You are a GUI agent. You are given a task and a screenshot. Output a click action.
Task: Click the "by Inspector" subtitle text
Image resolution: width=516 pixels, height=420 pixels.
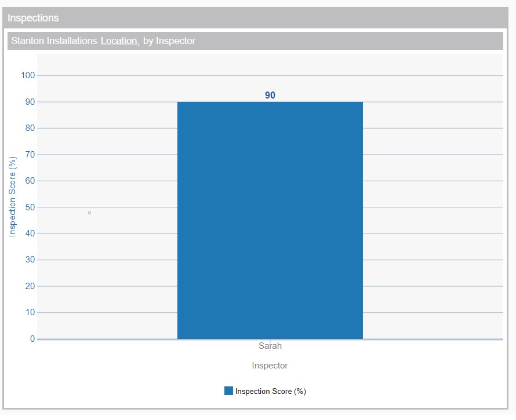pyautogui.click(x=169, y=41)
